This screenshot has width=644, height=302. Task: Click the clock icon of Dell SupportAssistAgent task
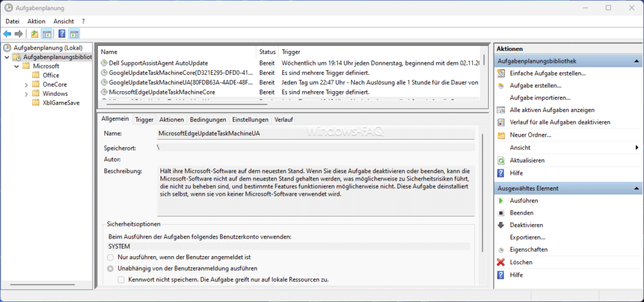pyautogui.click(x=104, y=64)
